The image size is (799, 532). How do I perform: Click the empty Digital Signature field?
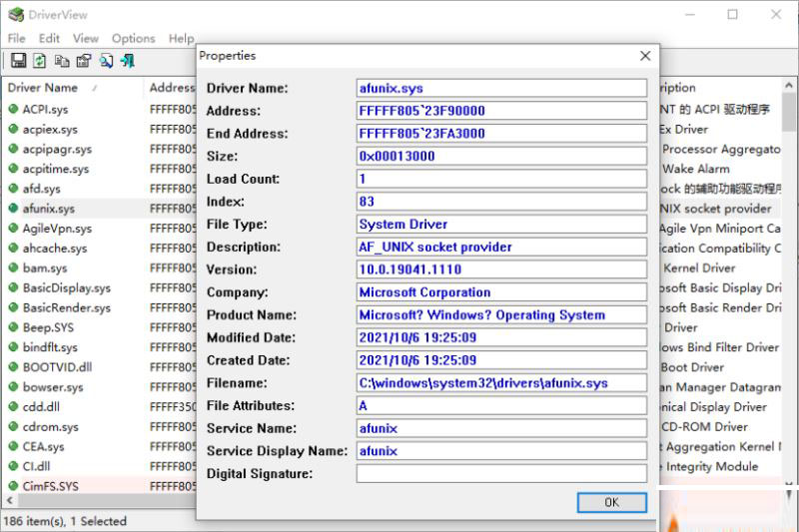point(502,473)
